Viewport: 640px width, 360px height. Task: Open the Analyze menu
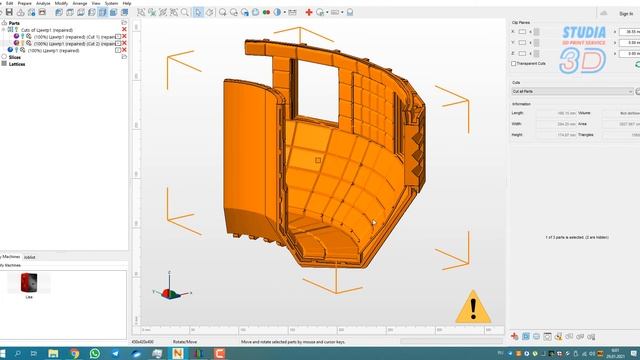pyautogui.click(x=43, y=3)
